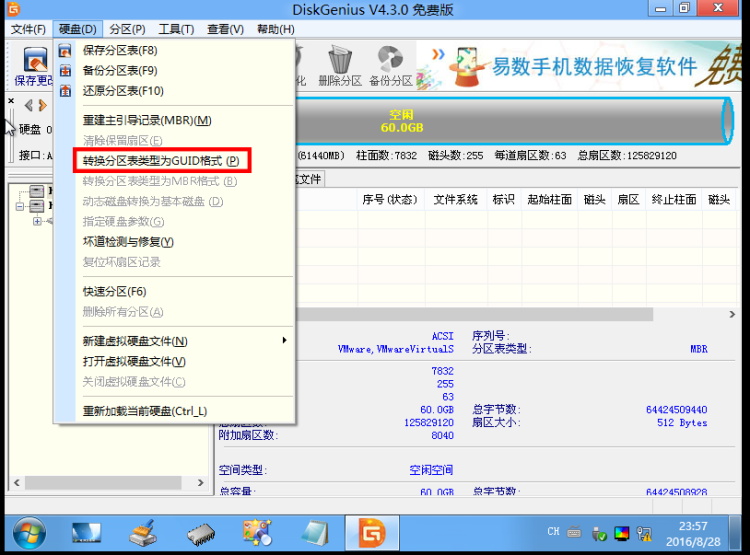Open the 易数手机数据恢复软件 banner ad

(578, 66)
